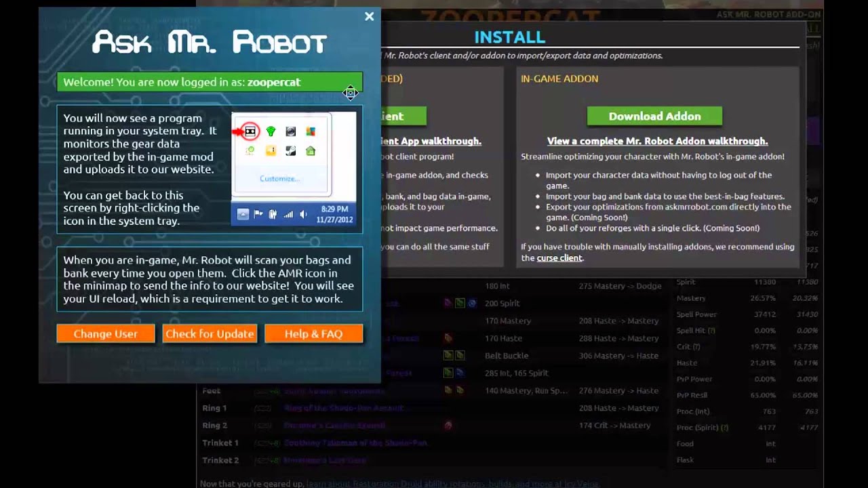Click the Trinket 1 slot label
The height and width of the screenshot is (488, 868).
220,443
